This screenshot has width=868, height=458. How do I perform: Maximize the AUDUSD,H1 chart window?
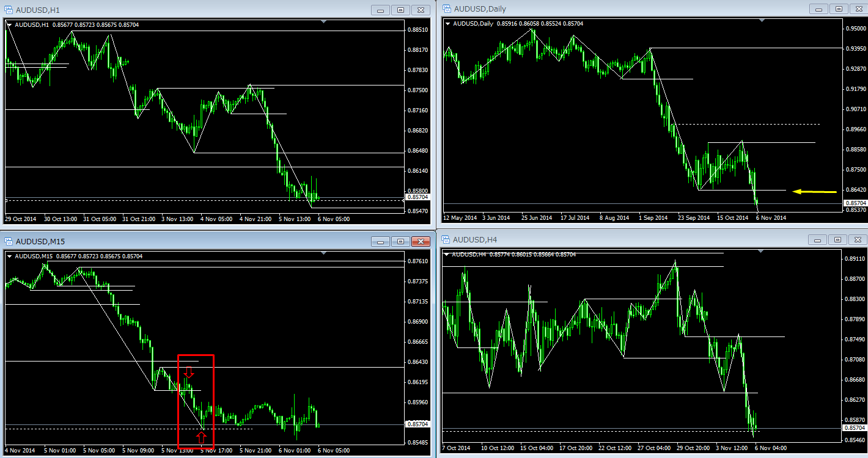400,10
